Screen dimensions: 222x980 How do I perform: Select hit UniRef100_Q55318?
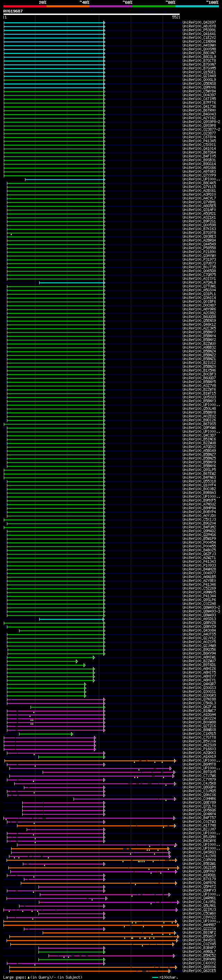(x=199, y=481)
